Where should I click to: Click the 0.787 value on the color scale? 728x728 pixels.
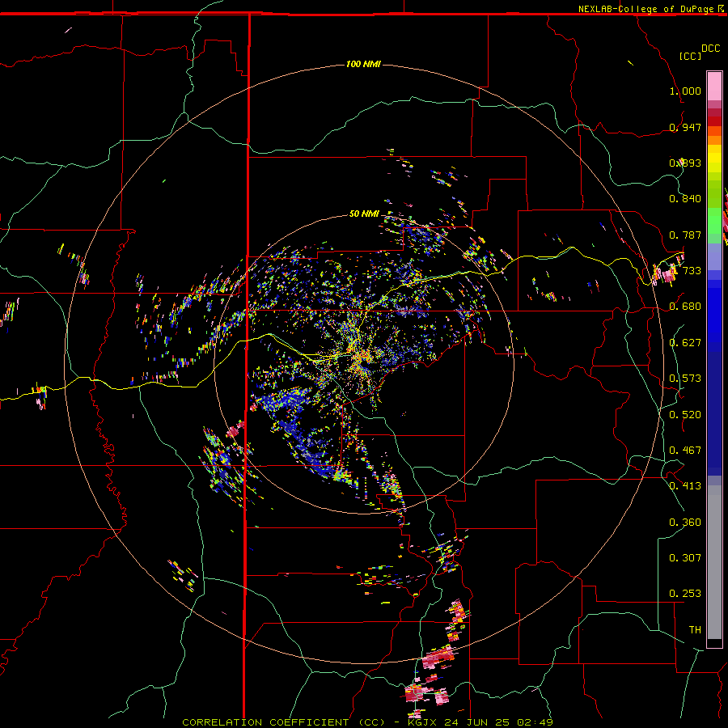[x=685, y=235]
